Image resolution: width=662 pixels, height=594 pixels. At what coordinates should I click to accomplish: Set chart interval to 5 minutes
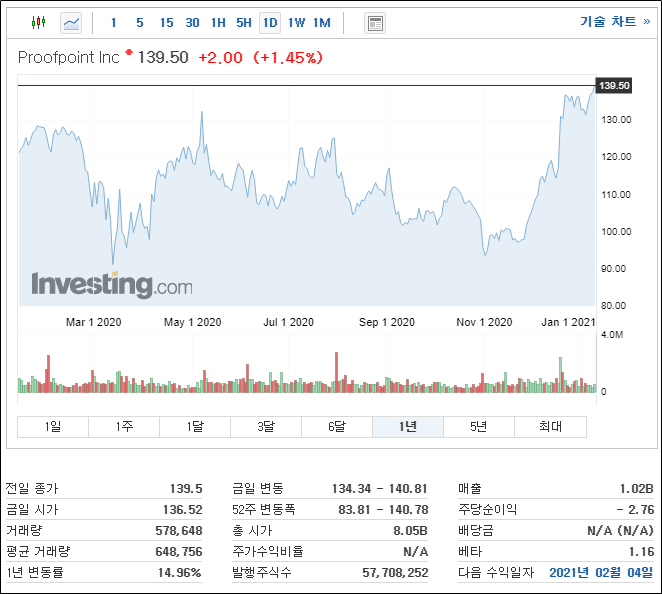[140, 23]
